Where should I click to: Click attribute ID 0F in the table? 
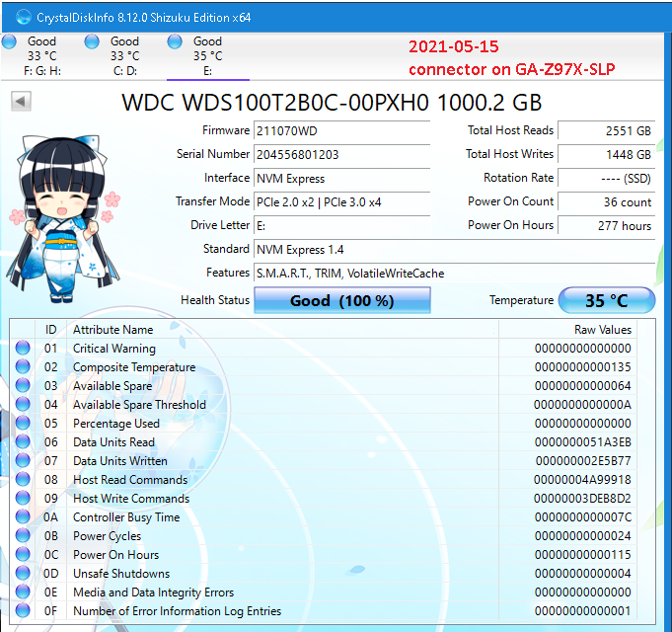pos(50,611)
